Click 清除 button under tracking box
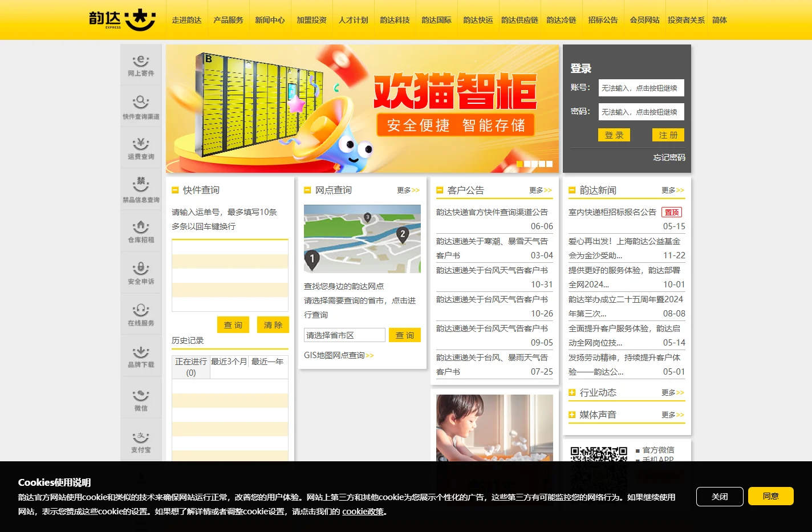This screenshot has height=532, width=812. [273, 325]
